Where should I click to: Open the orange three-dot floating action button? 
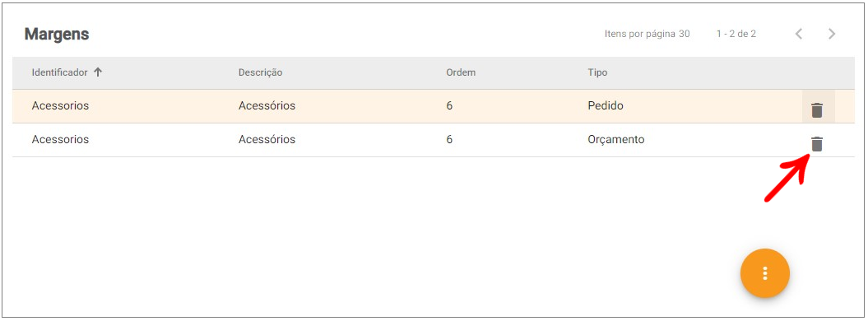765,273
